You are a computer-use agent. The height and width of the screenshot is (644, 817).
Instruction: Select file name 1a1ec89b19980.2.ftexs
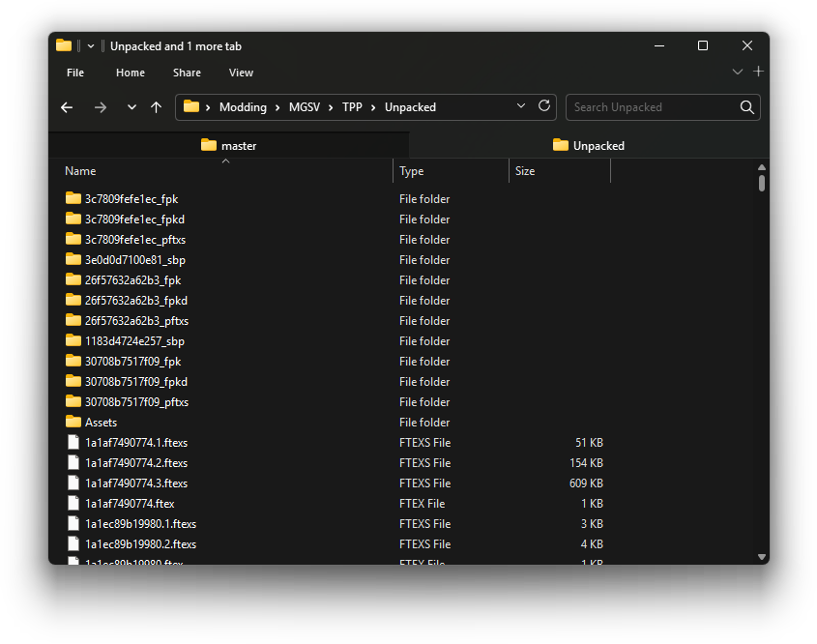141,544
